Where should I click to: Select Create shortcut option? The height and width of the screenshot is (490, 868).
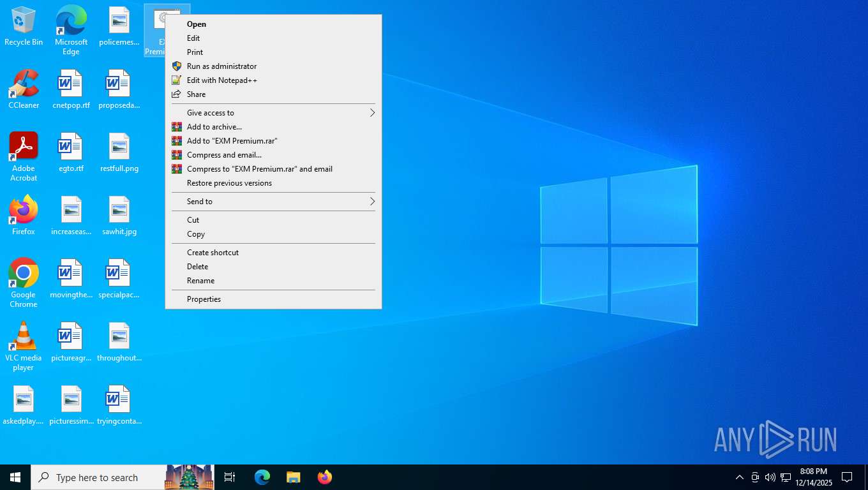[273, 253]
